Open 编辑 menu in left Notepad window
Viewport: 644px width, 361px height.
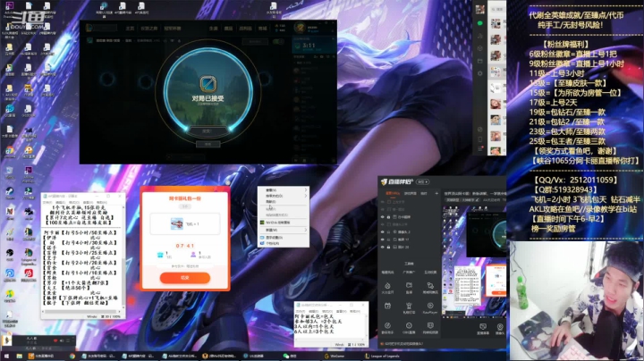pos(61,203)
